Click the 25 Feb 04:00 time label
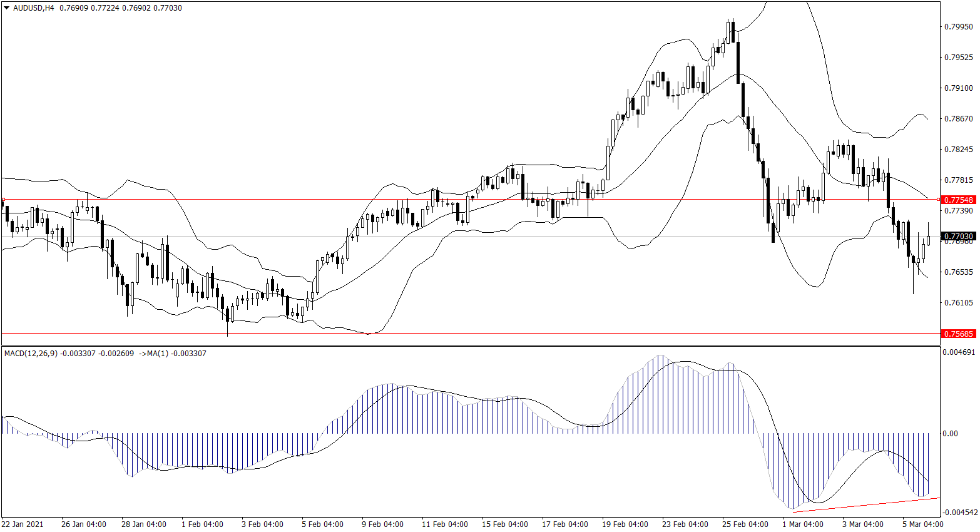Screen dimensions: 980x532 point(745,524)
